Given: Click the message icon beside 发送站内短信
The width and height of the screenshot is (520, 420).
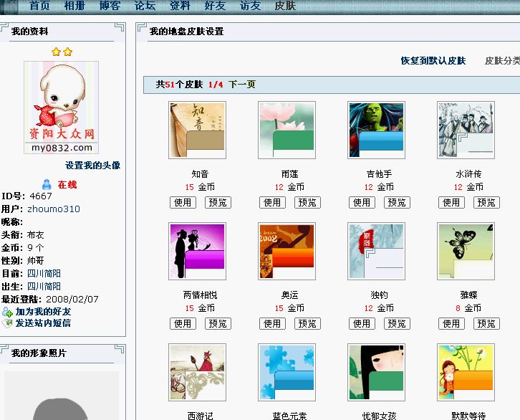Looking at the screenshot, I should [7, 323].
